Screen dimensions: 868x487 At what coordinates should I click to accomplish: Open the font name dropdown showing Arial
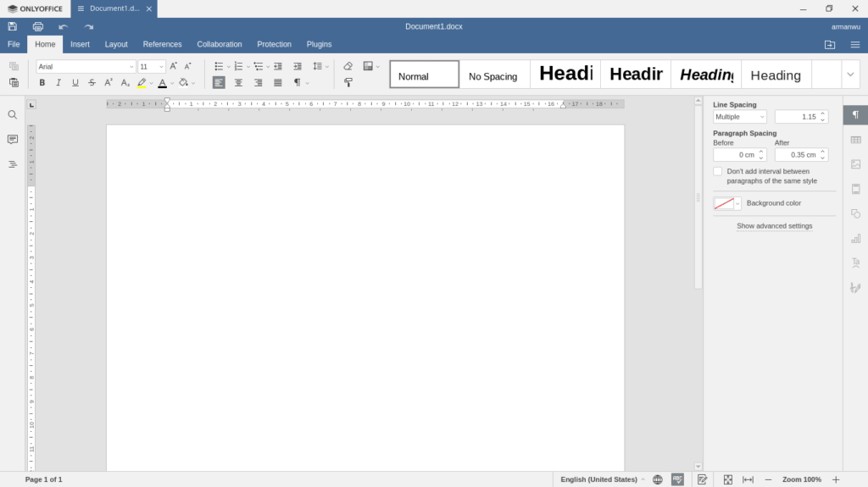86,66
